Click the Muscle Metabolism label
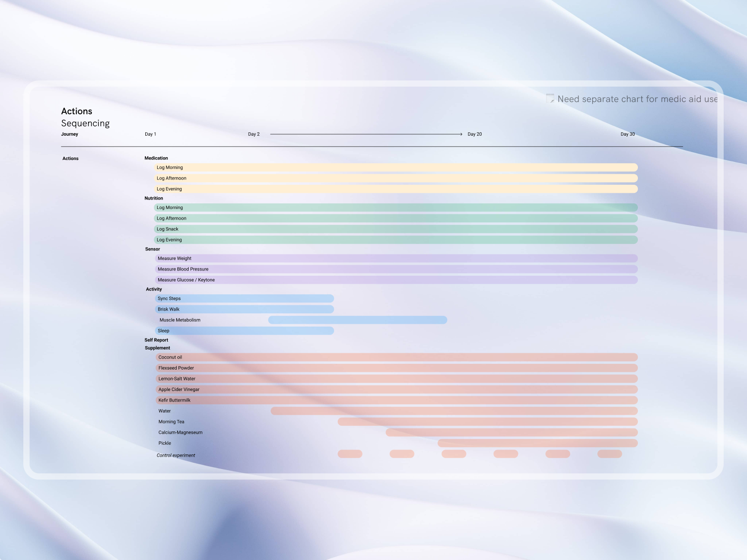Image resolution: width=747 pixels, height=560 pixels. pyautogui.click(x=180, y=320)
